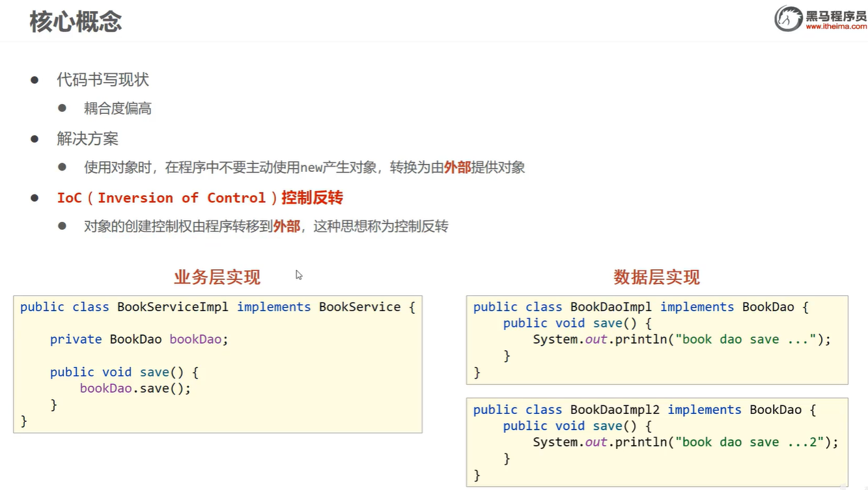Image resolution: width=868 pixels, height=490 pixels.
Task: Select the 耦合度偏高 sub-bullet
Action: [118, 109]
